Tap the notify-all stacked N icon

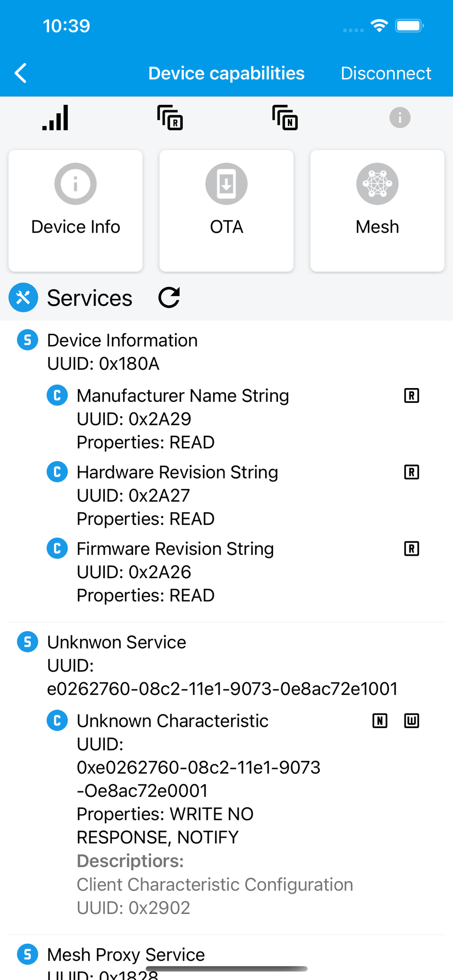[285, 118]
